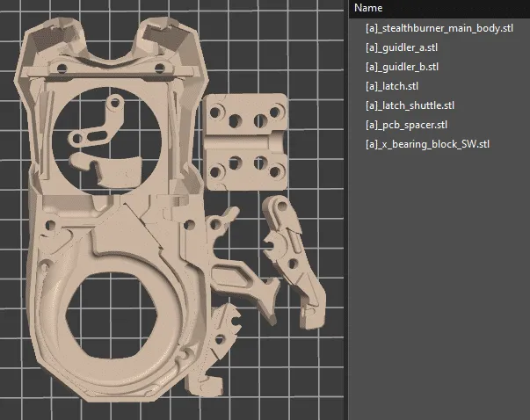Select [a]_x_bearing_block_SW.stl list entry

pyautogui.click(x=422, y=144)
